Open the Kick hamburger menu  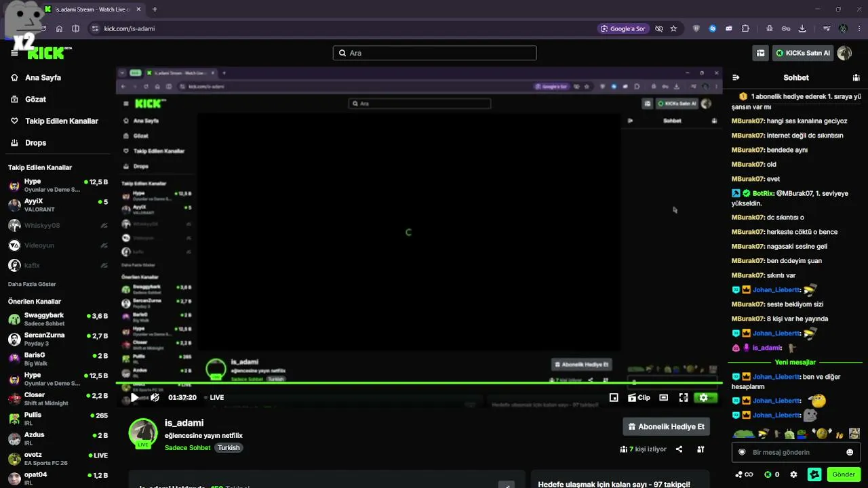click(14, 53)
